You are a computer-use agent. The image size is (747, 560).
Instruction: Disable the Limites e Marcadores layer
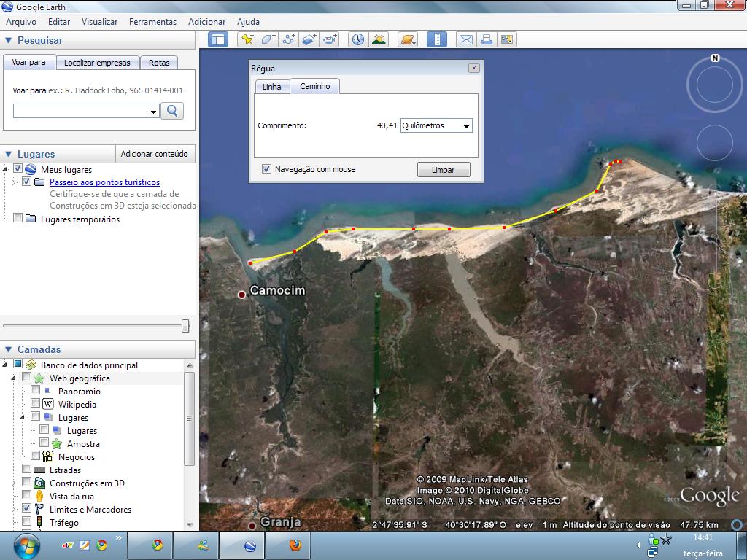pyautogui.click(x=27, y=509)
